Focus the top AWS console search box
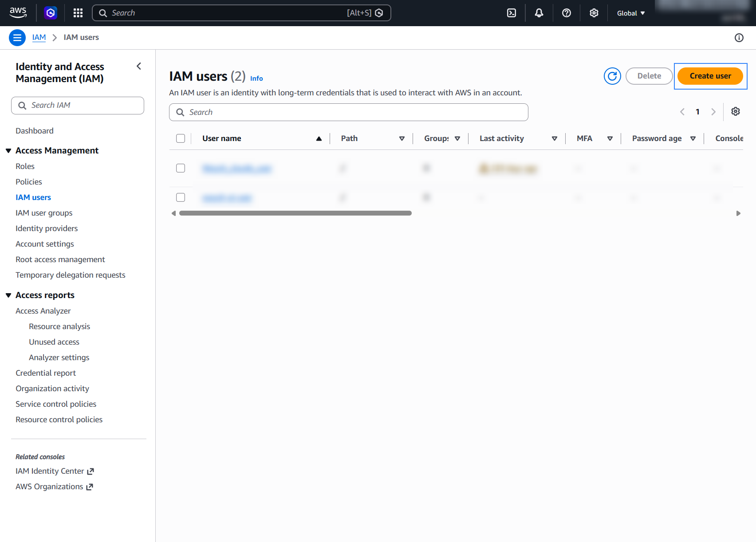Viewport: 756px width, 542px height. pyautogui.click(x=241, y=13)
